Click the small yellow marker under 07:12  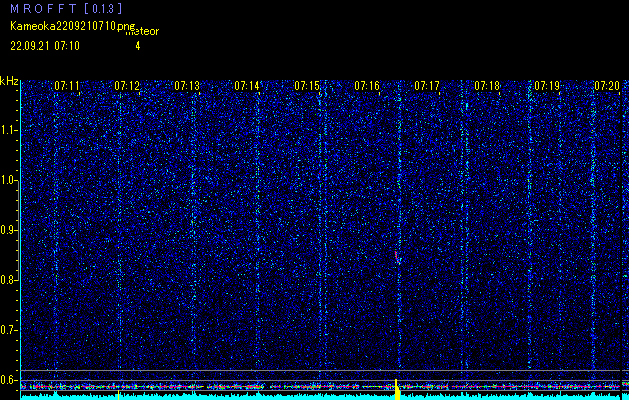point(119,397)
